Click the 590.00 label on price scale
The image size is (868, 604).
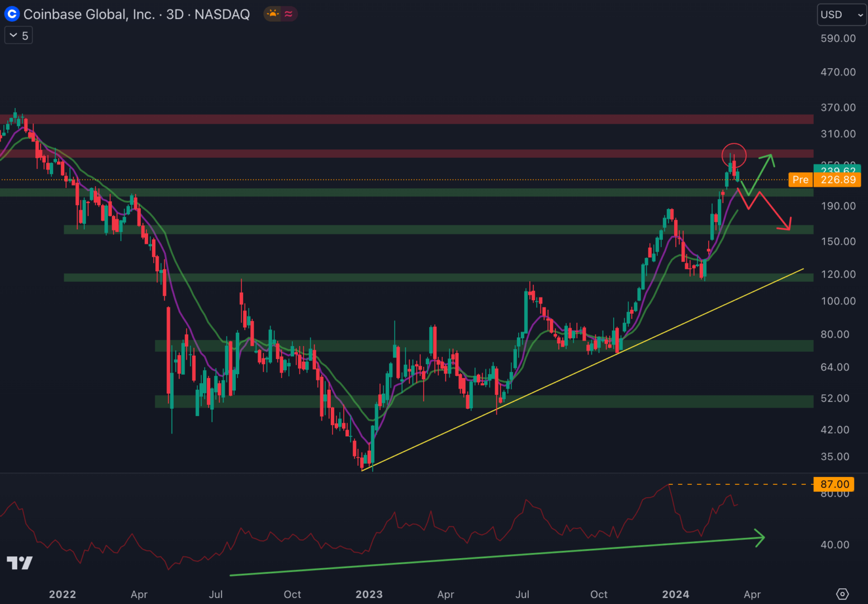tap(838, 39)
